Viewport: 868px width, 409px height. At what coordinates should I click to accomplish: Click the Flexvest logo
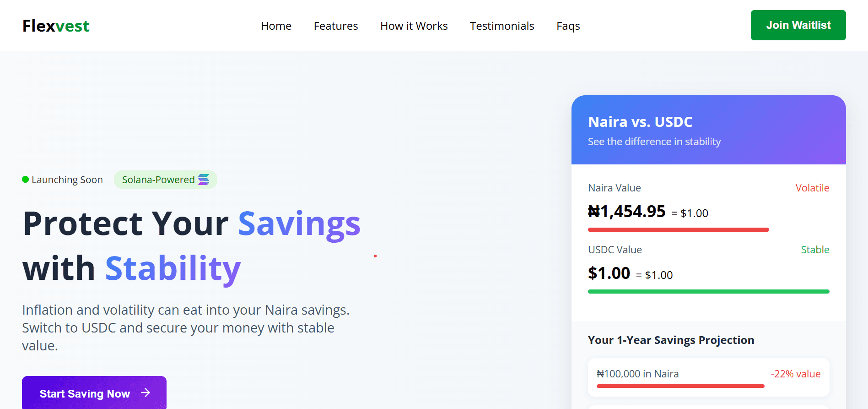56,26
